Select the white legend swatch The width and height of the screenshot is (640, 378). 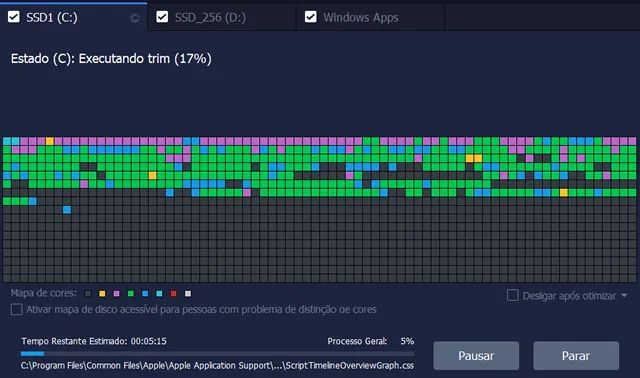[188, 294]
